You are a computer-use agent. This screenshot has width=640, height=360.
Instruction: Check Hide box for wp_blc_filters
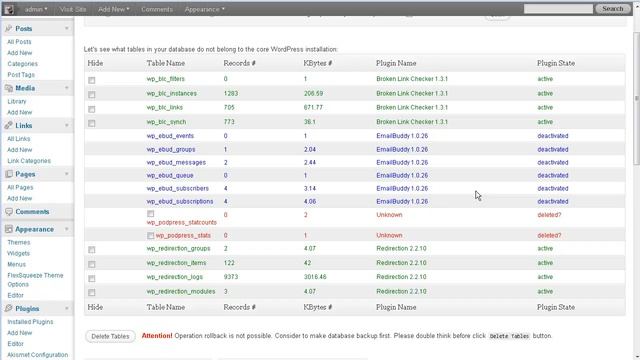coord(91,80)
